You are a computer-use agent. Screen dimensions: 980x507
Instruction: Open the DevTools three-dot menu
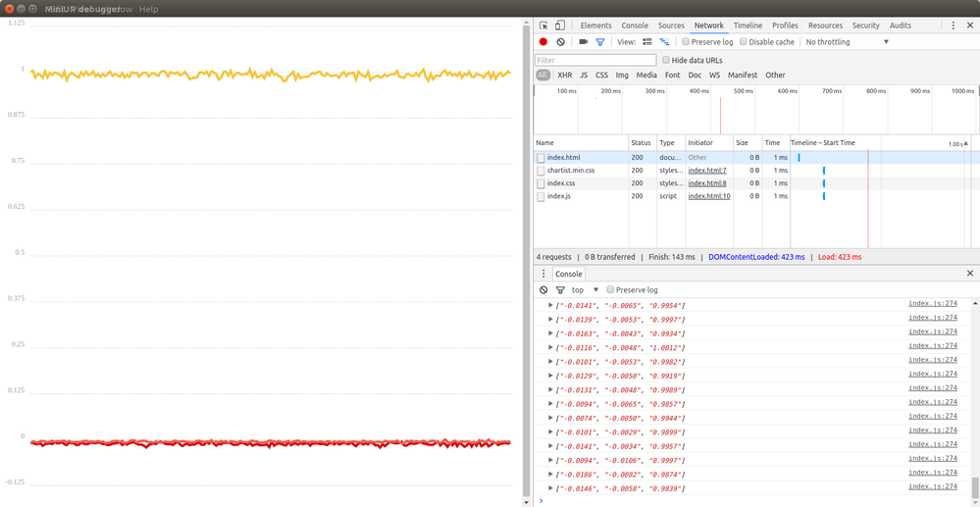click(x=954, y=25)
